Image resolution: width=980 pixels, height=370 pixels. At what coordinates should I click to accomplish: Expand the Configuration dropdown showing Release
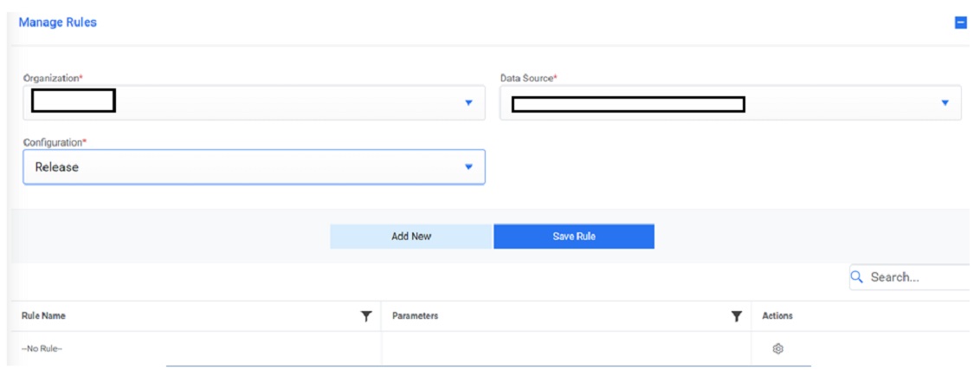468,167
